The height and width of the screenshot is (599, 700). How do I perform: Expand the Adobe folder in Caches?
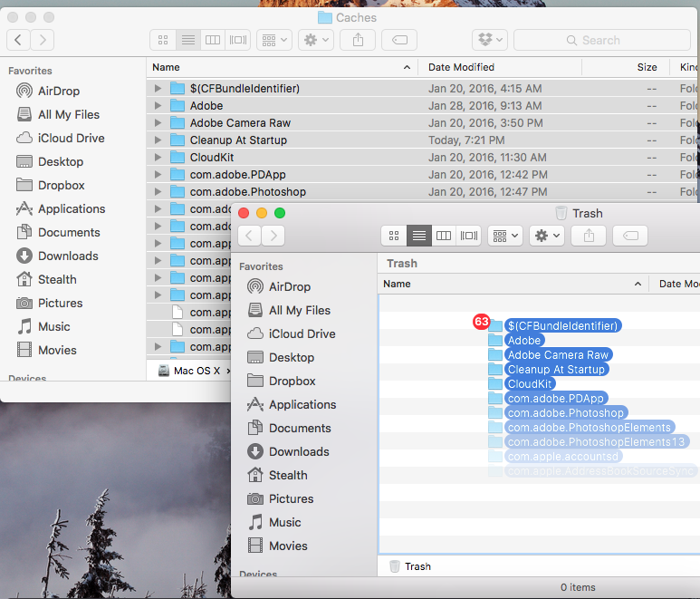pos(158,106)
